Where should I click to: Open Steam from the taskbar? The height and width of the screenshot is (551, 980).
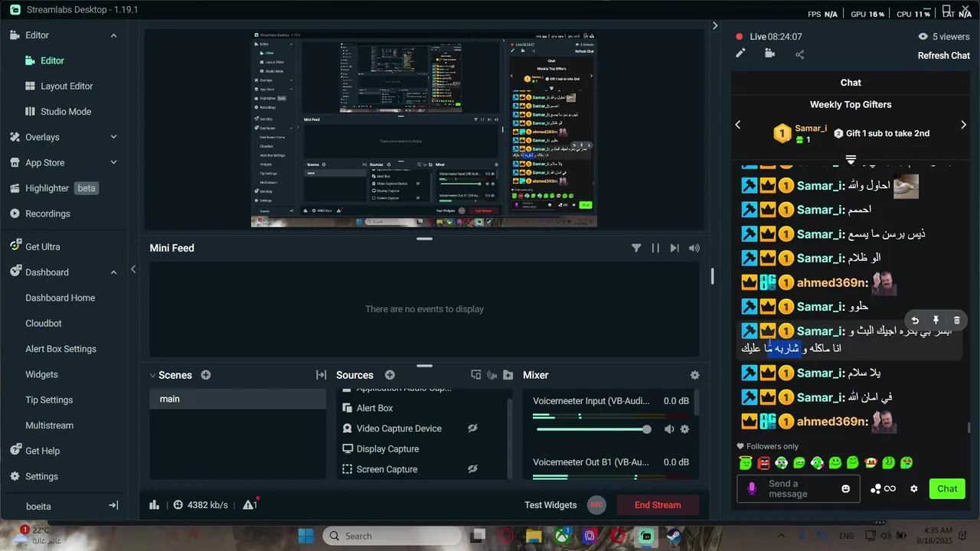pos(674,536)
